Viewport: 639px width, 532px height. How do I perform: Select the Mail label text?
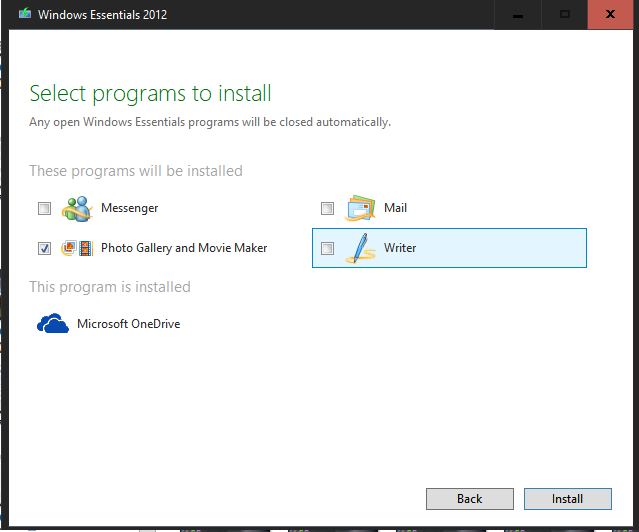tap(395, 208)
